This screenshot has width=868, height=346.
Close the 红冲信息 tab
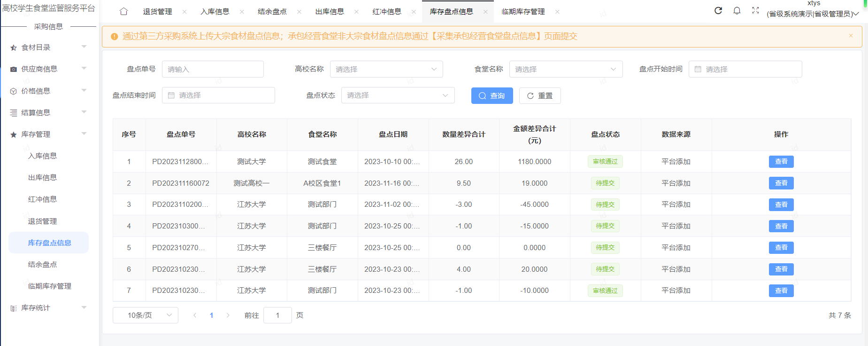tap(414, 12)
